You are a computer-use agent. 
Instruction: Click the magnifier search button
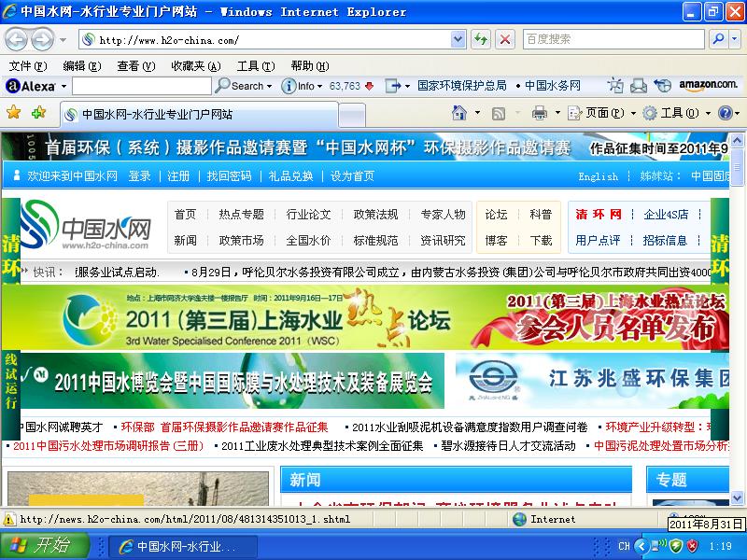coord(718,39)
